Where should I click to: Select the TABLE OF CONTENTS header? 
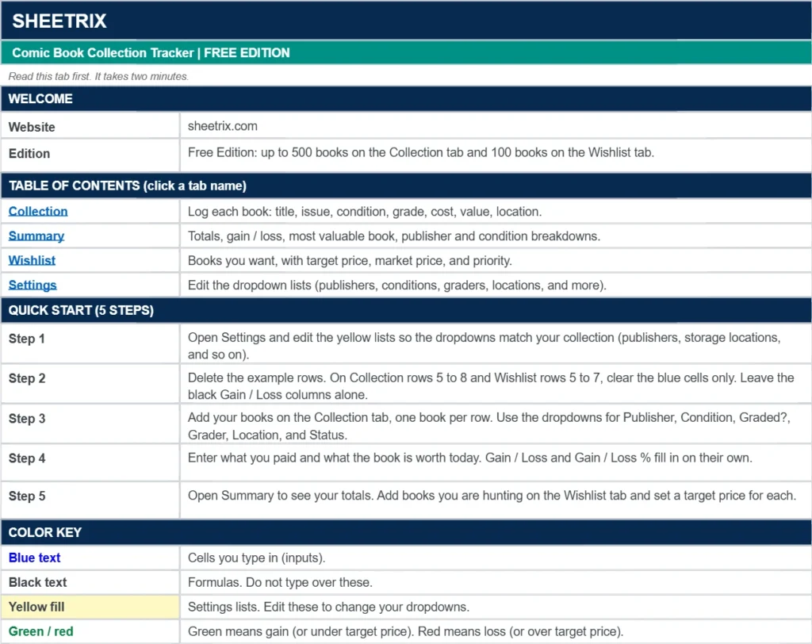click(406, 186)
